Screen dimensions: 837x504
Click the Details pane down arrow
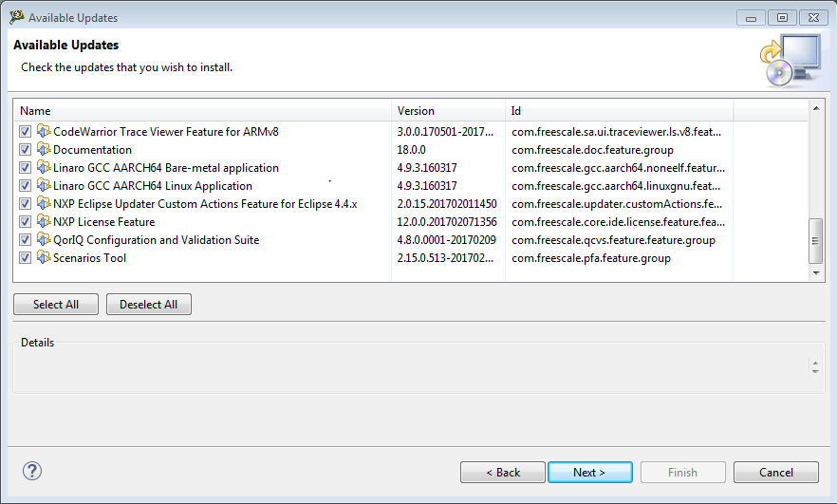point(815,371)
